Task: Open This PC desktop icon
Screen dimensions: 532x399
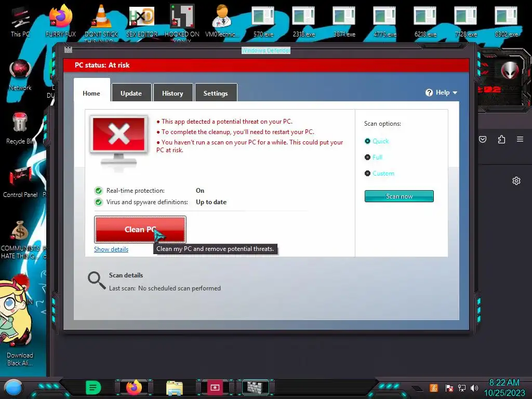Action: (x=20, y=21)
